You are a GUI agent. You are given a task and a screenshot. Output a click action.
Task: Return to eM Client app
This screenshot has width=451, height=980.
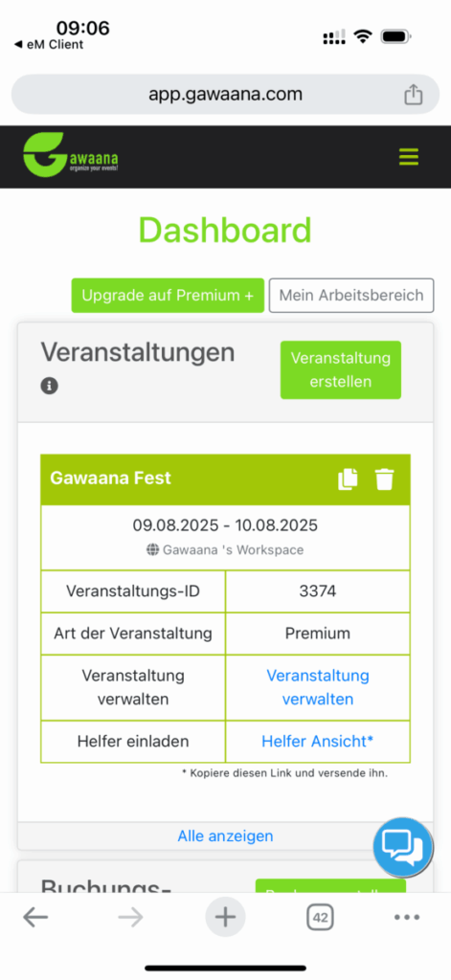click(48, 44)
